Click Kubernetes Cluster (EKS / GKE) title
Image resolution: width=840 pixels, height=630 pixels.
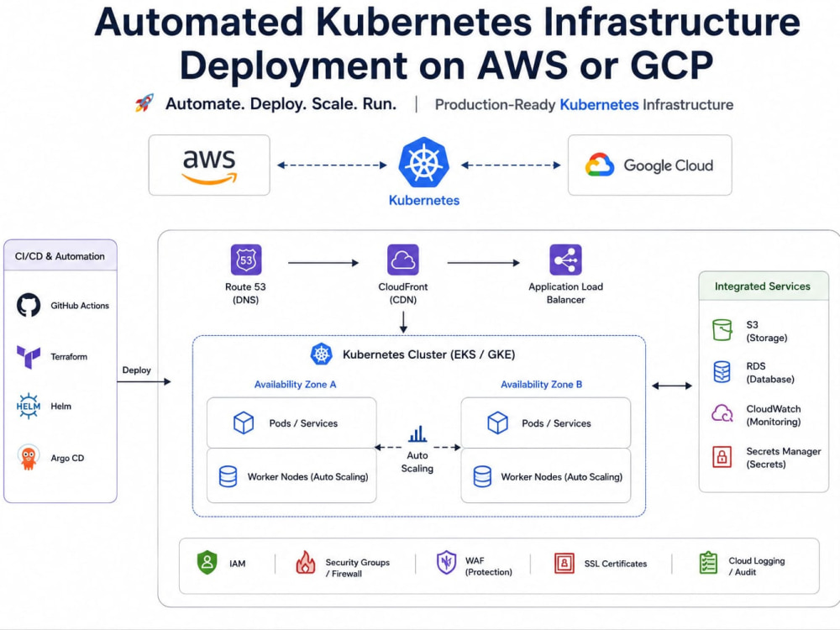(428, 354)
